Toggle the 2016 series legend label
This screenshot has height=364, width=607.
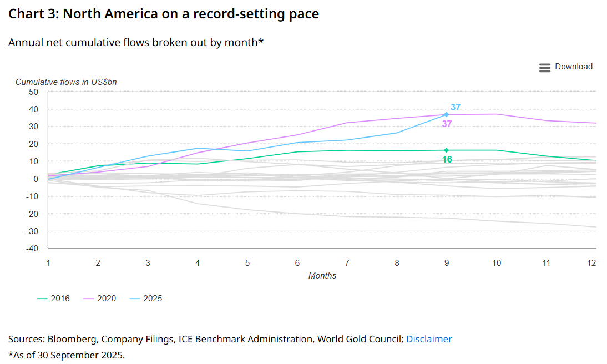60,299
